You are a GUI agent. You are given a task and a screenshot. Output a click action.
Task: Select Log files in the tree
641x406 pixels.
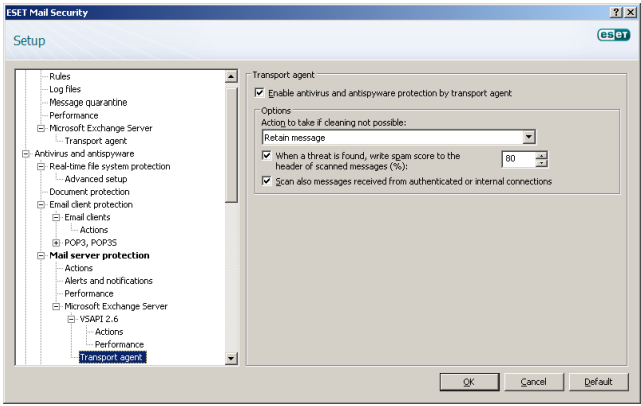tap(65, 89)
